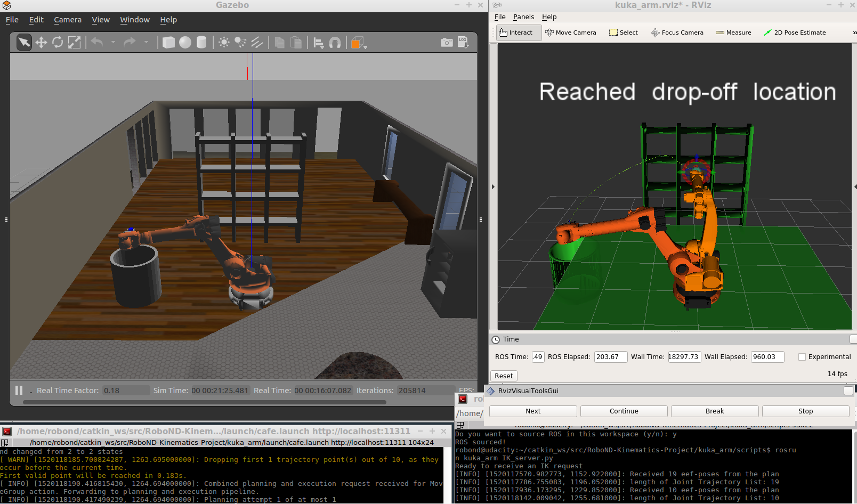This screenshot has width=857, height=504.
Task: Activate the Scale mode tool in Gazebo
Action: click(x=74, y=42)
